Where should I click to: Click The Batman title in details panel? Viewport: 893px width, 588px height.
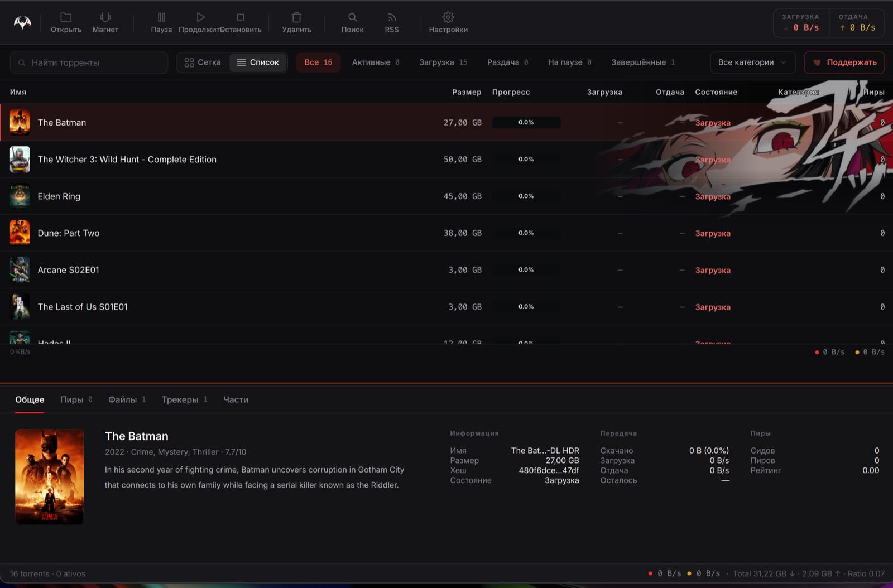point(137,436)
